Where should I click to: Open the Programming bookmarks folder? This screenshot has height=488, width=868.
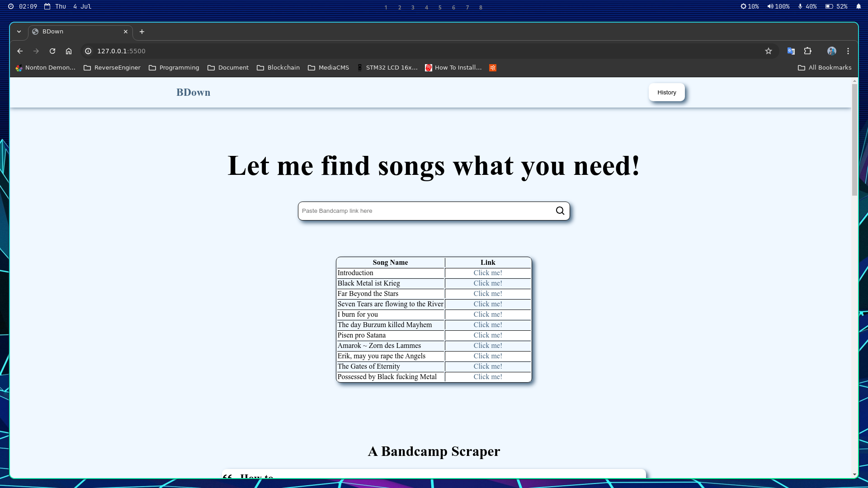[x=174, y=67]
